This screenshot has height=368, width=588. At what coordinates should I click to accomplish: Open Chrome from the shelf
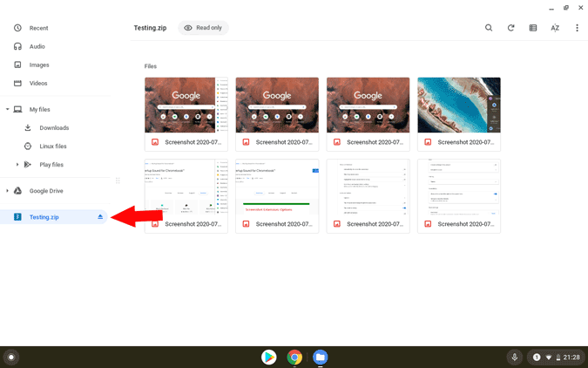(294, 358)
